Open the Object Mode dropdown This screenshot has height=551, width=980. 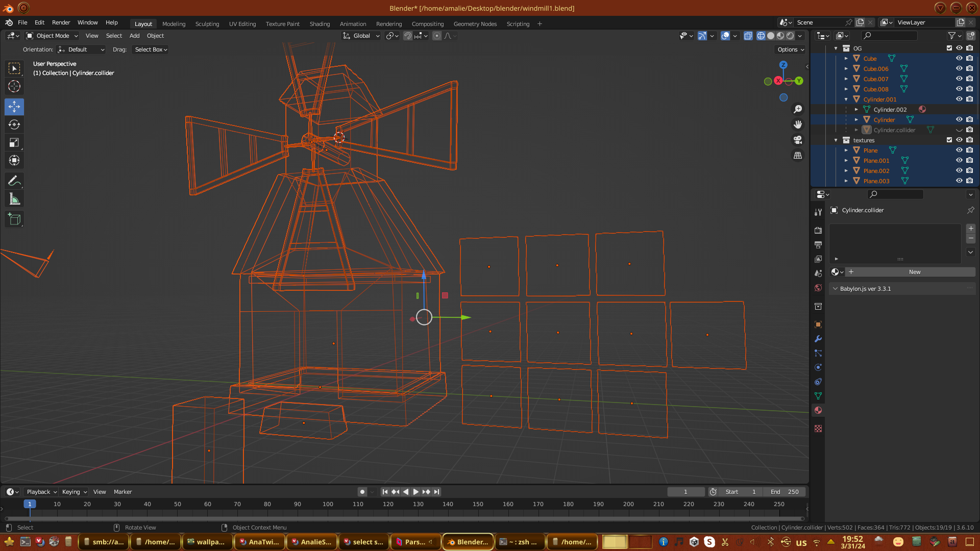point(52,36)
